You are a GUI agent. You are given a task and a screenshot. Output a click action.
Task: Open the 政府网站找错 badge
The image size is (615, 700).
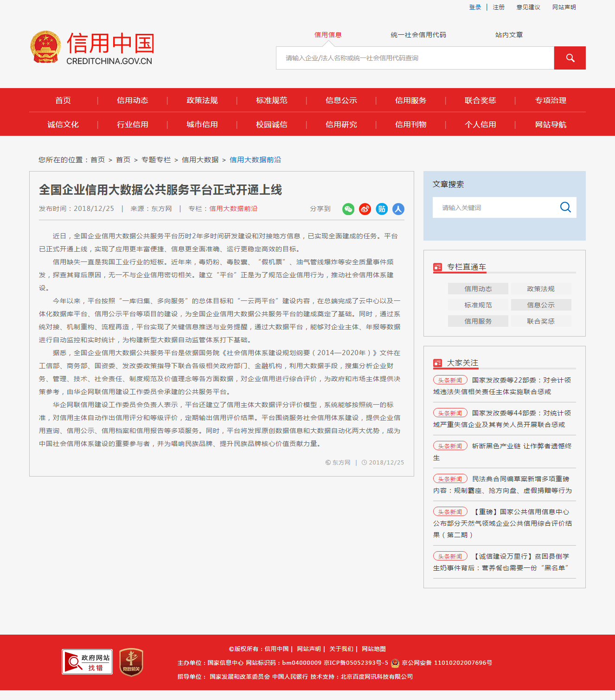point(87,662)
